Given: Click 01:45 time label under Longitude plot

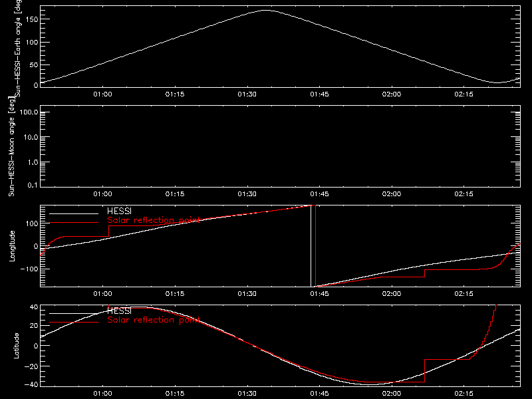Looking at the screenshot, I should tap(319, 293).
